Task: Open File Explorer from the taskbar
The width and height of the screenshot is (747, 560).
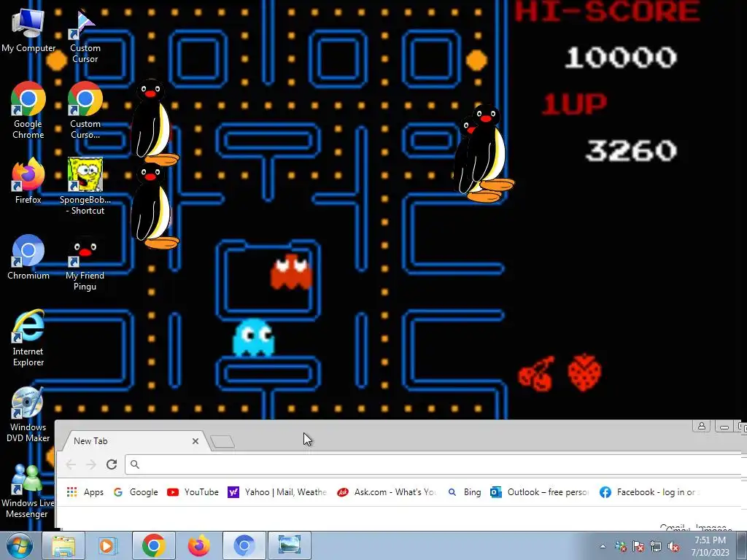Action: (63, 545)
